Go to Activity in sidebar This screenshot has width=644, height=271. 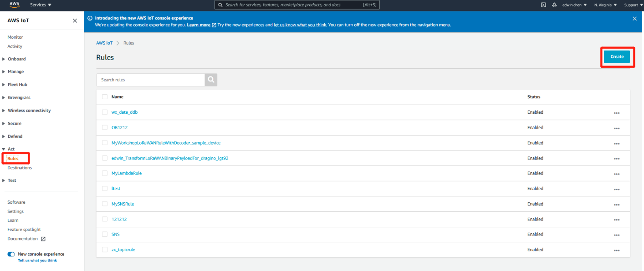tap(15, 46)
